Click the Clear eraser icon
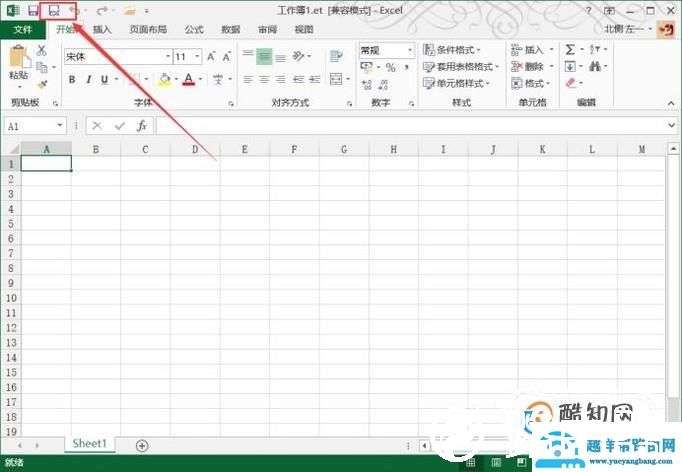Screen dimensions: 682x472 click(571, 83)
